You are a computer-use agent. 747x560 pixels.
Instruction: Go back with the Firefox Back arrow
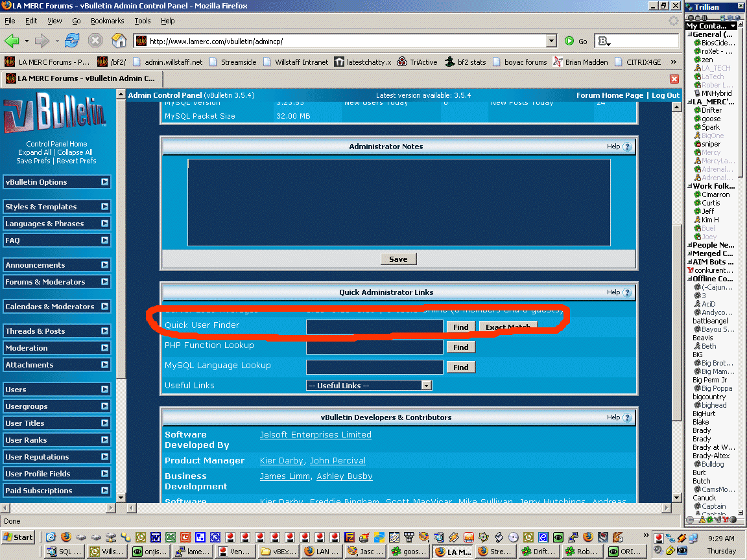click(x=12, y=41)
